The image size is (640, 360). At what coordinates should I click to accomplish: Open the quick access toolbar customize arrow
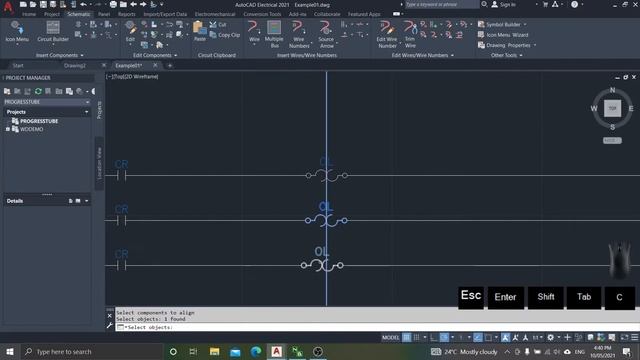[162, 4]
